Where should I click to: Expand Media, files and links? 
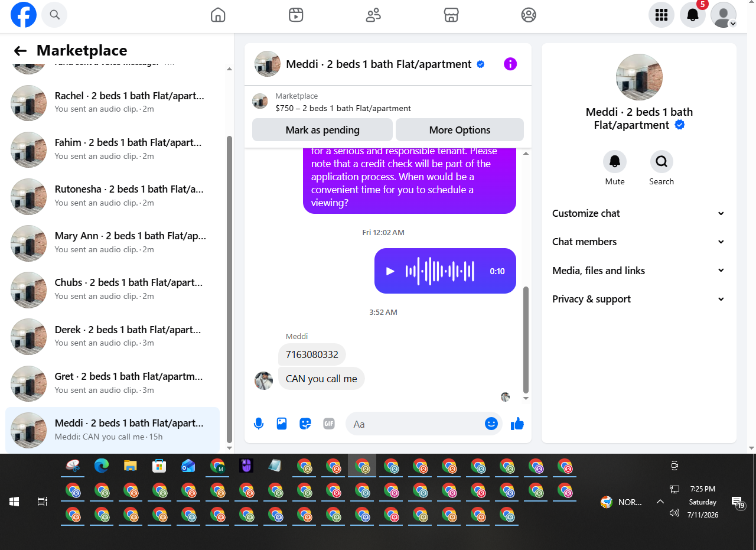tap(638, 271)
